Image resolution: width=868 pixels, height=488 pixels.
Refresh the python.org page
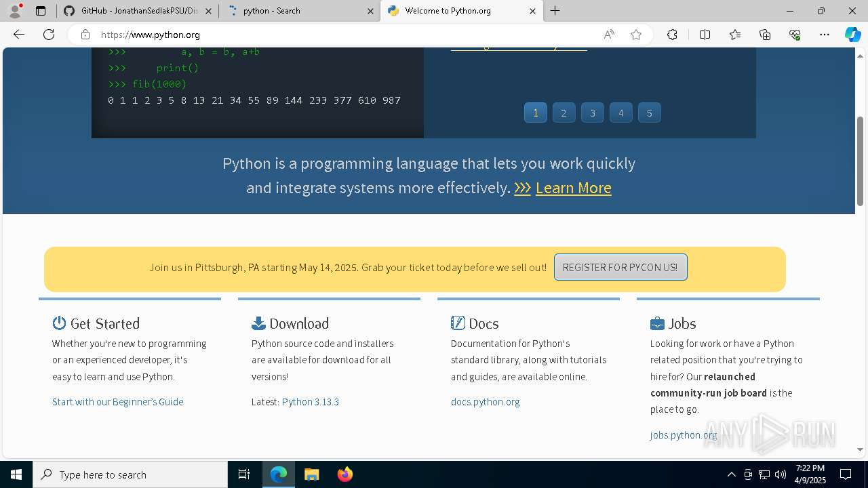click(49, 35)
